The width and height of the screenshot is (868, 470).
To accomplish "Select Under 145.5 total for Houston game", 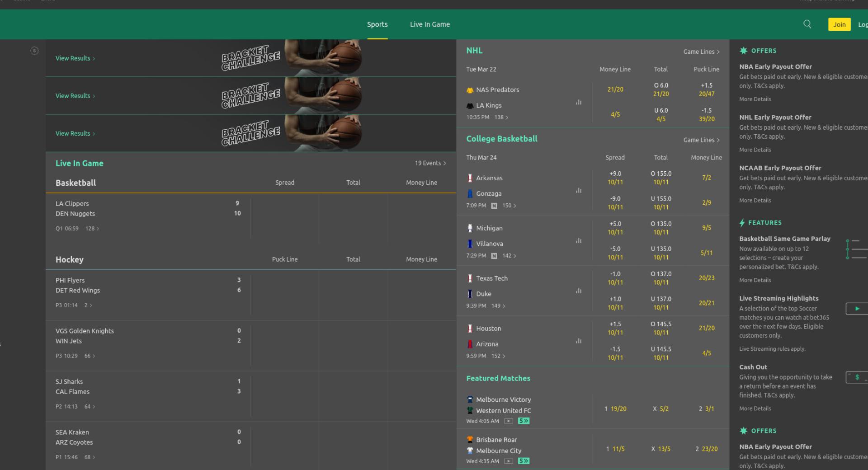I will click(x=661, y=353).
